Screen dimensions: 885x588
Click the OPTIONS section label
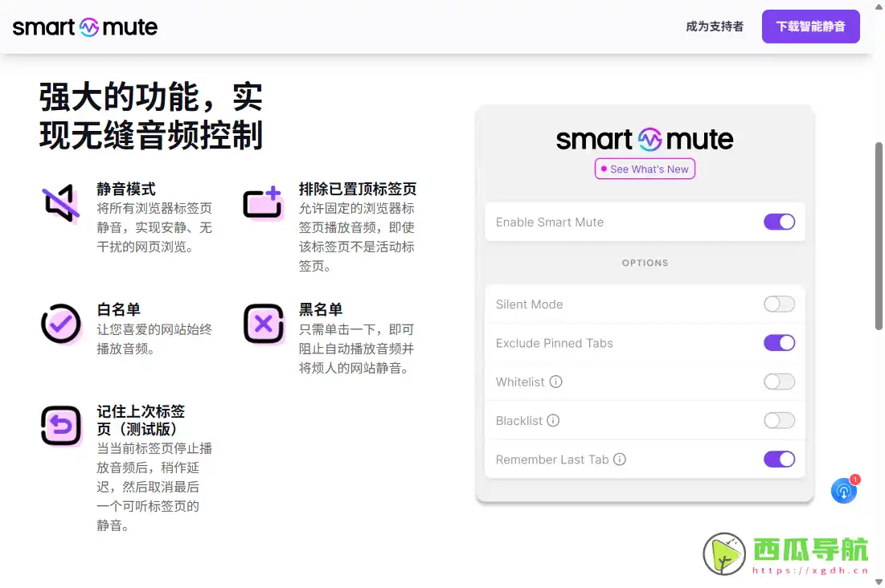click(645, 263)
